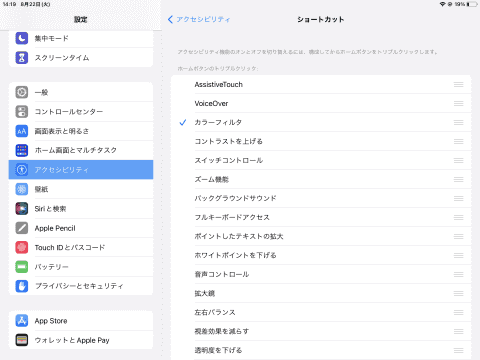The height and width of the screenshot is (360, 480).
Task: Open the Apple Pencil icon
Action: tap(22, 228)
